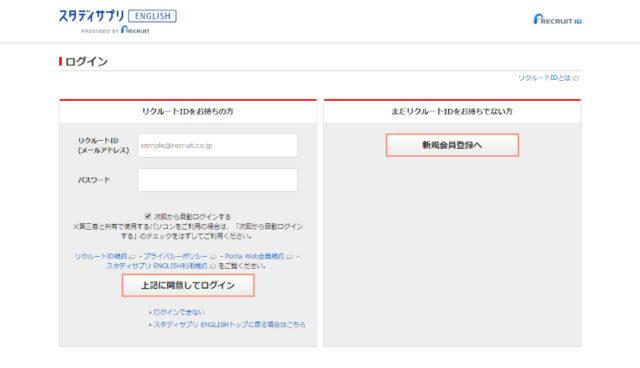The width and height of the screenshot is (640, 368).
Task: Open the ログインできない help link
Action: pos(179,312)
